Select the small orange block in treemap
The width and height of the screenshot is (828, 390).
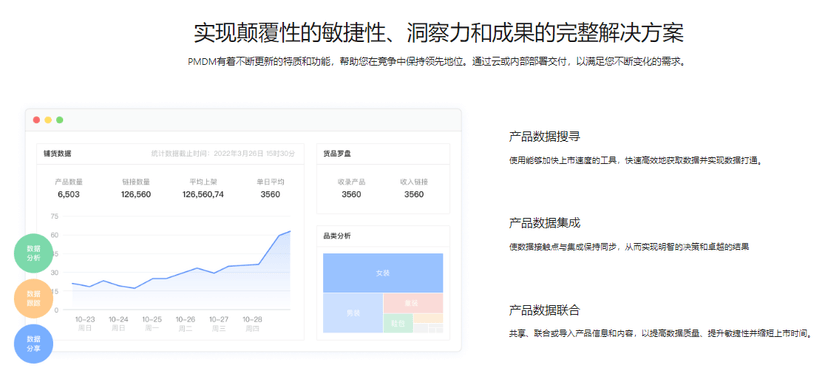(428, 318)
